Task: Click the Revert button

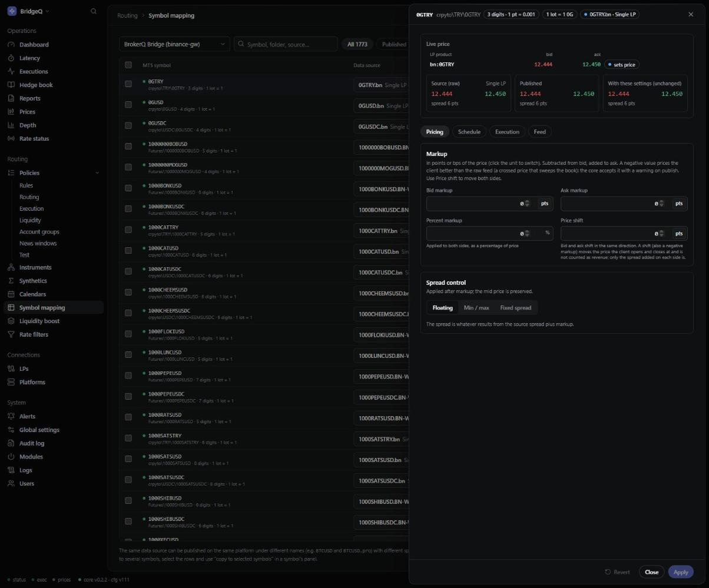Action: point(617,572)
